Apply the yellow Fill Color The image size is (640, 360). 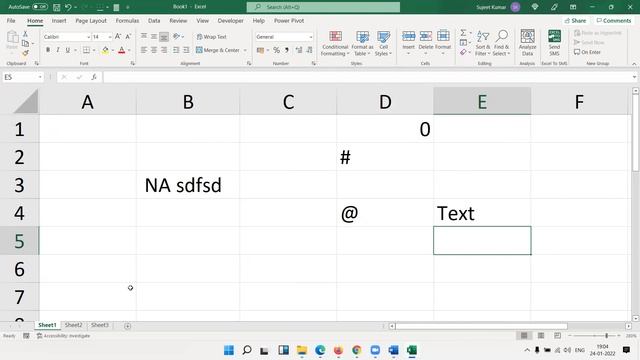105,50
